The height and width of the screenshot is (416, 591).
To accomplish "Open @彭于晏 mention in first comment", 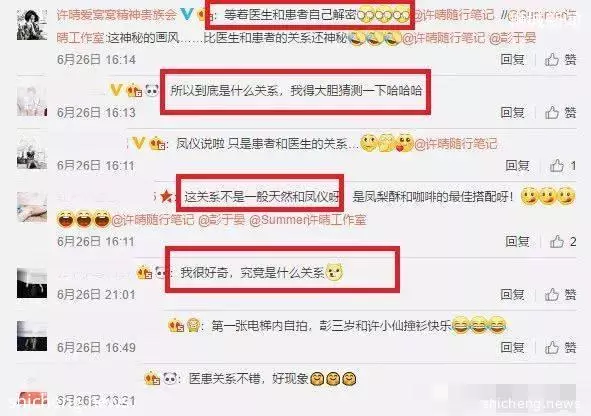I will tap(512, 38).
